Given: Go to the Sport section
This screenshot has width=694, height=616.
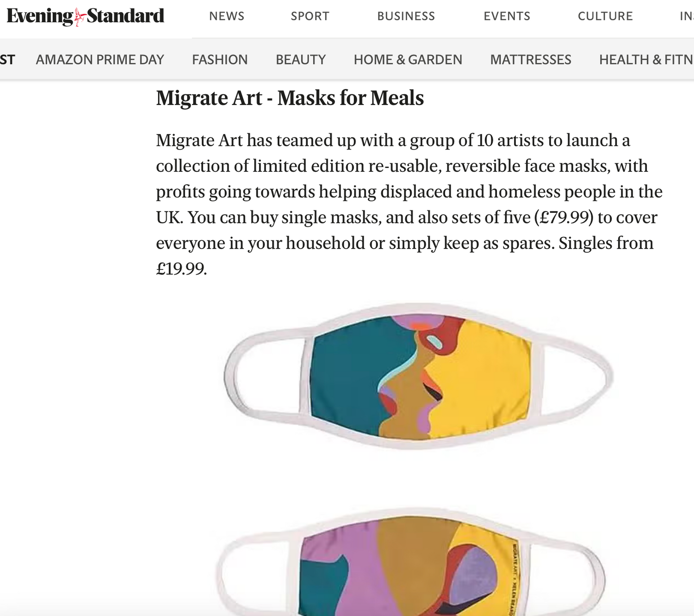Looking at the screenshot, I should (x=310, y=16).
